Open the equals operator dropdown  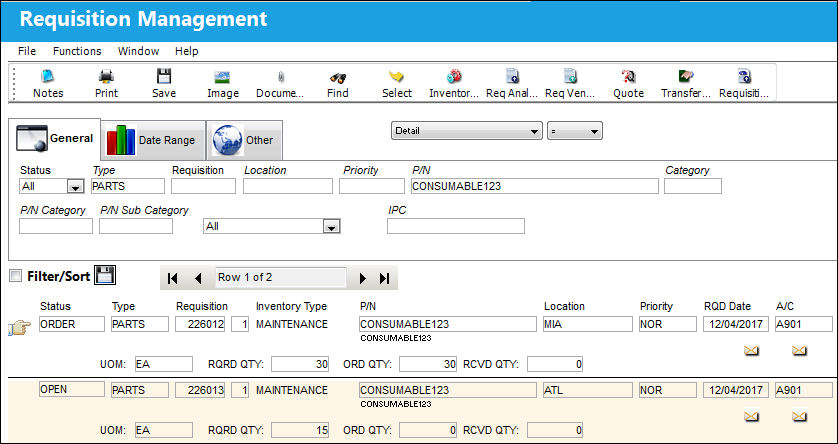coord(575,131)
